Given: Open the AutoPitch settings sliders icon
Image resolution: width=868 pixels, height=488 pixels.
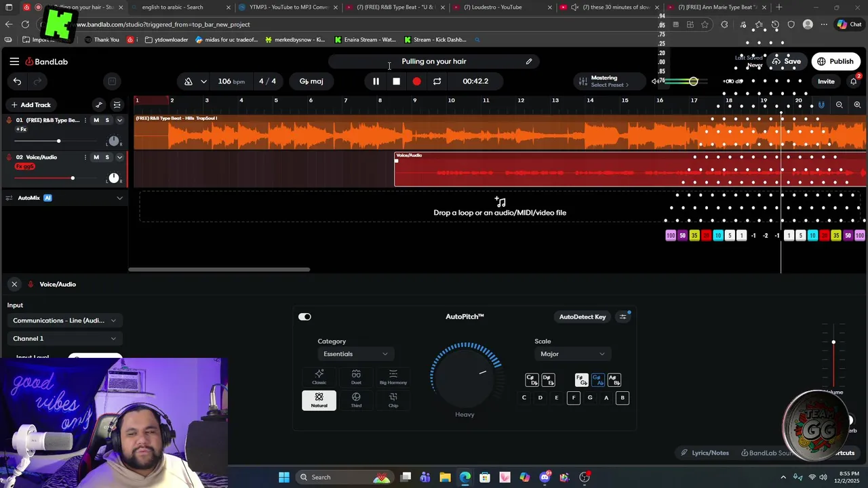Looking at the screenshot, I should point(623,317).
